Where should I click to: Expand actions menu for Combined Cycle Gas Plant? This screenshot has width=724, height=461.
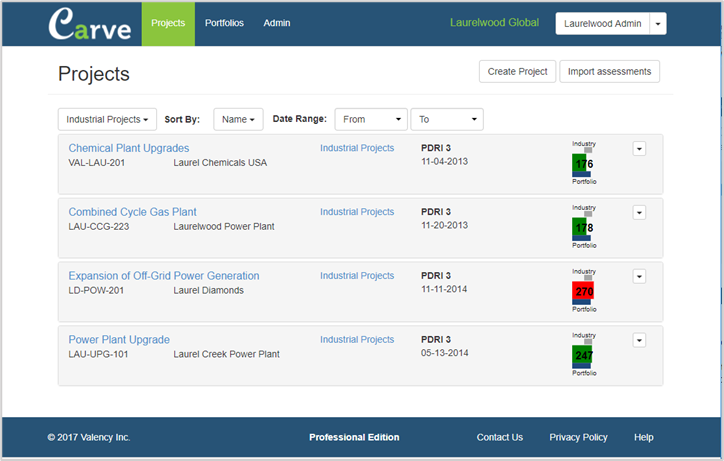click(639, 212)
